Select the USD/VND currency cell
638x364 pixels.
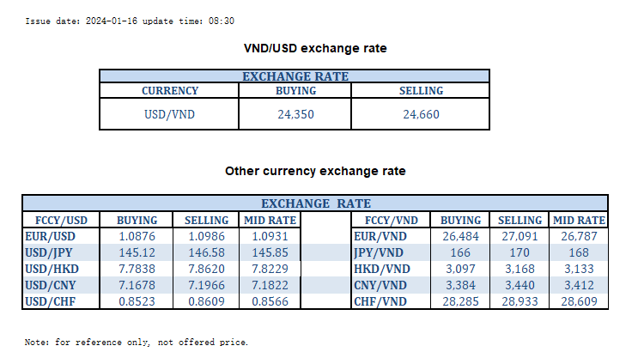(169, 114)
